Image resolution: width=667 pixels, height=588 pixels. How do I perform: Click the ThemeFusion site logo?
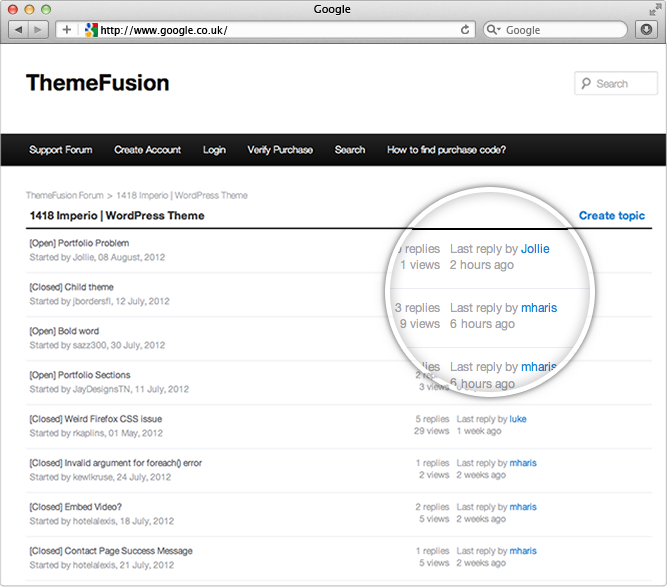coord(97,83)
